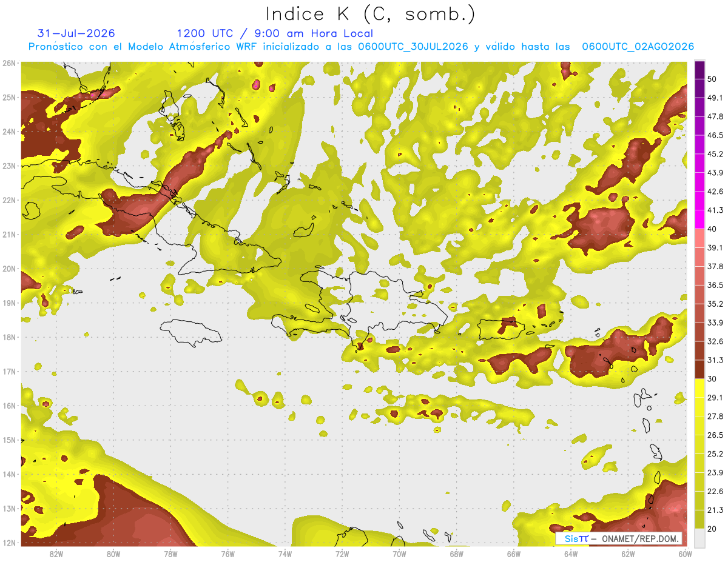
Task: Click longitude axis label '78W'
Action: (170, 554)
